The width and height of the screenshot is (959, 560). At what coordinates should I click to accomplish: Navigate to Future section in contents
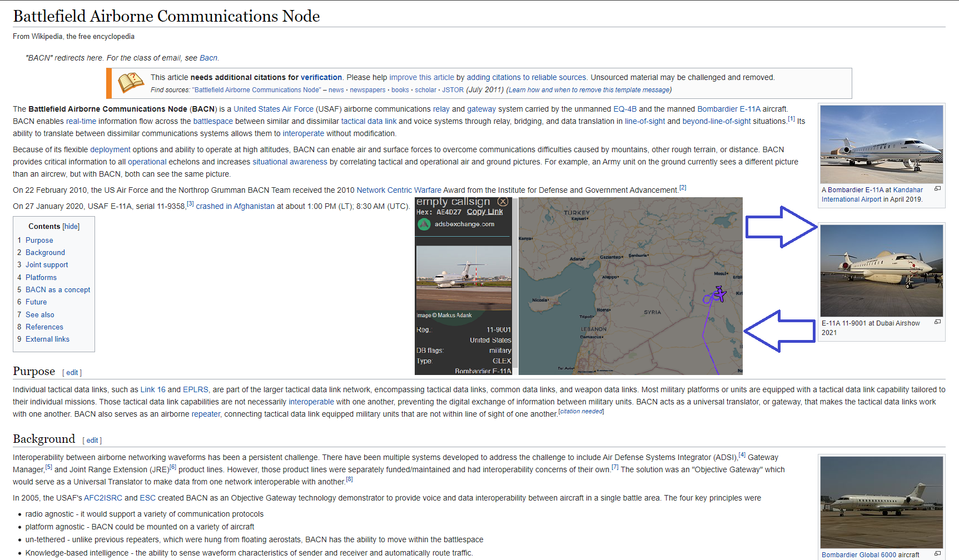36,302
